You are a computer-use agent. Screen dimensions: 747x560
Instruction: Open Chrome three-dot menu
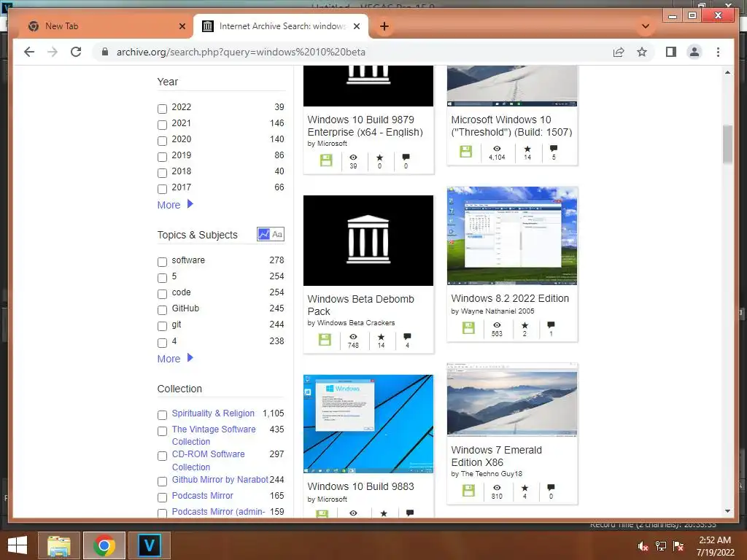(718, 52)
